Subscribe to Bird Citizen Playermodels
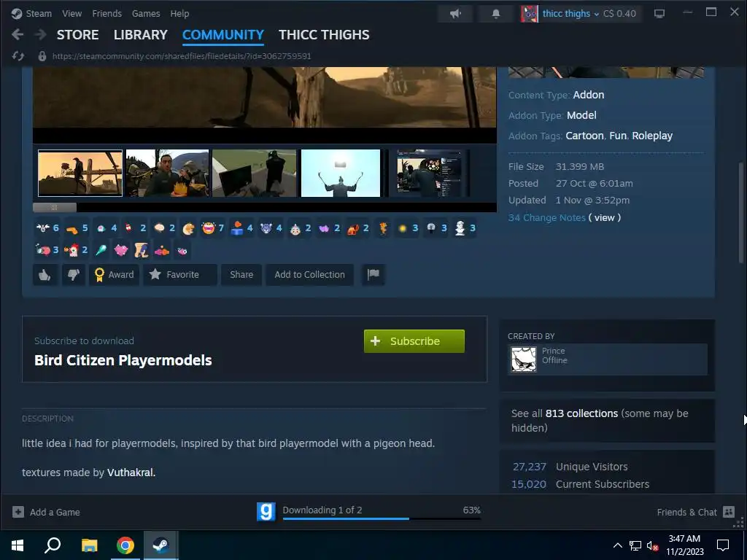 (x=414, y=341)
